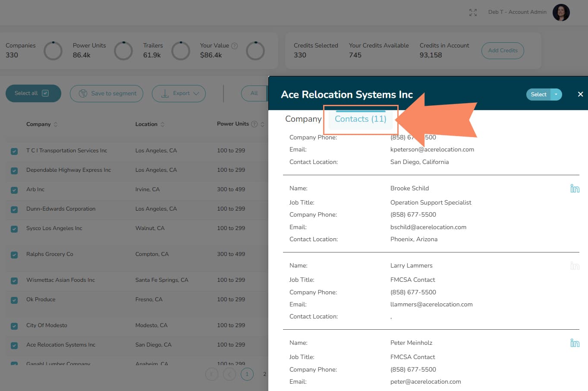Click Trailers progress ring
This screenshot has height=391, width=588.
pos(181,51)
